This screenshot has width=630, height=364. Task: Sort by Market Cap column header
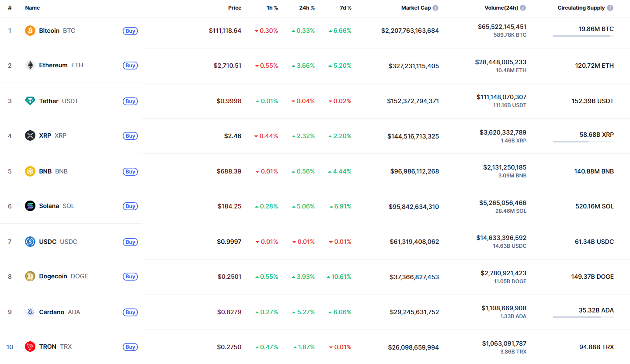pyautogui.click(x=416, y=8)
